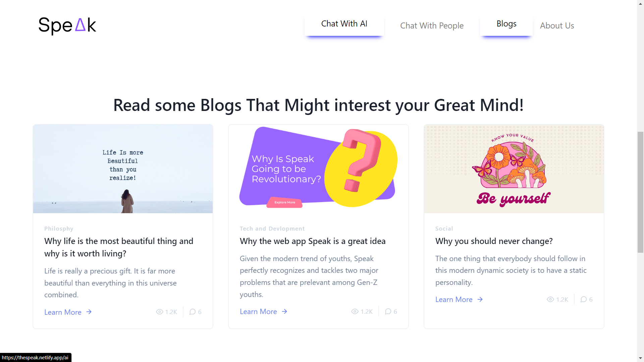Click the 'Life Is more Beautiful' thumbnail image
This screenshot has height=362, width=644.
[123, 169]
